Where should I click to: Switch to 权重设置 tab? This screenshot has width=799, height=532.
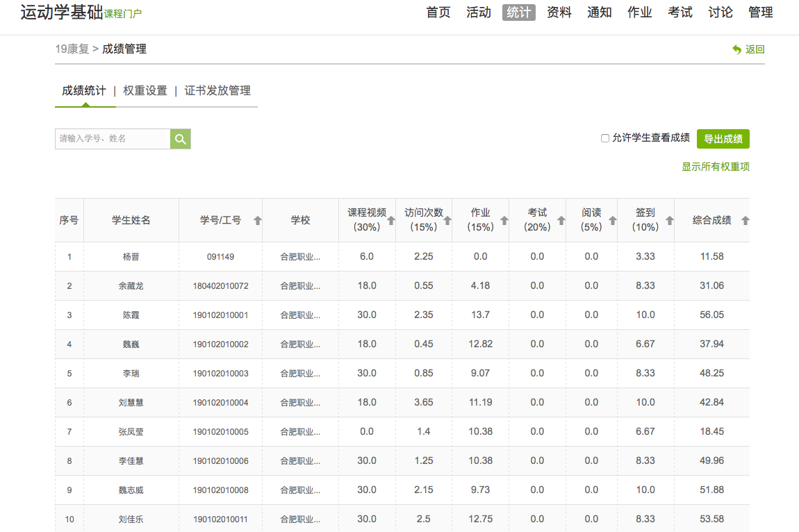(145, 91)
